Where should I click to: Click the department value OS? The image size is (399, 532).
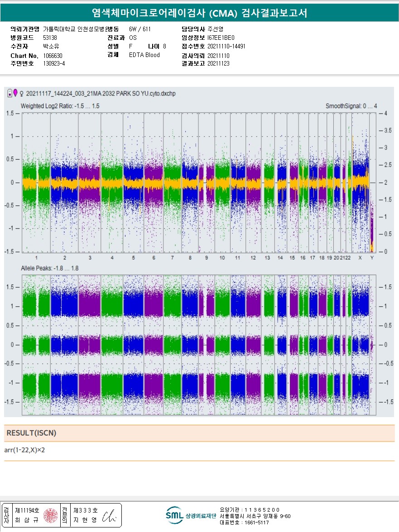(x=133, y=38)
